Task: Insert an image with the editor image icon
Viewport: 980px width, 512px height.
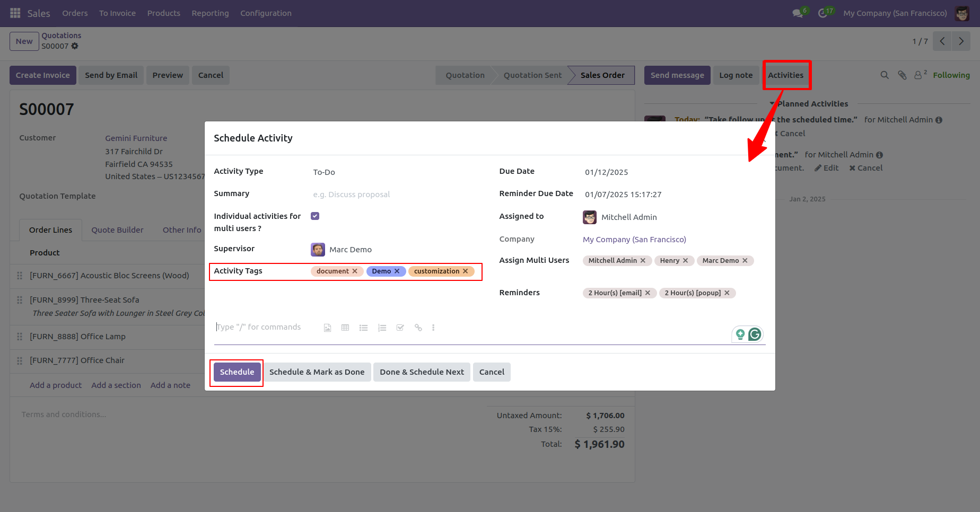Action: (x=327, y=328)
